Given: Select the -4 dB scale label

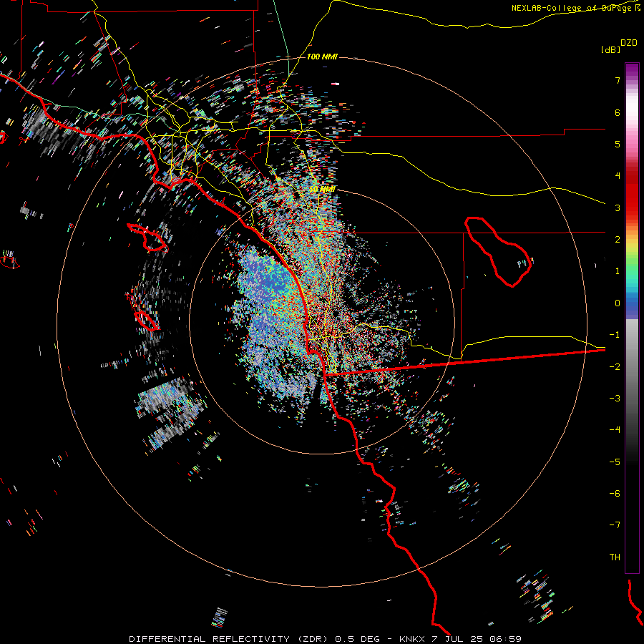Looking at the screenshot, I should point(615,430).
